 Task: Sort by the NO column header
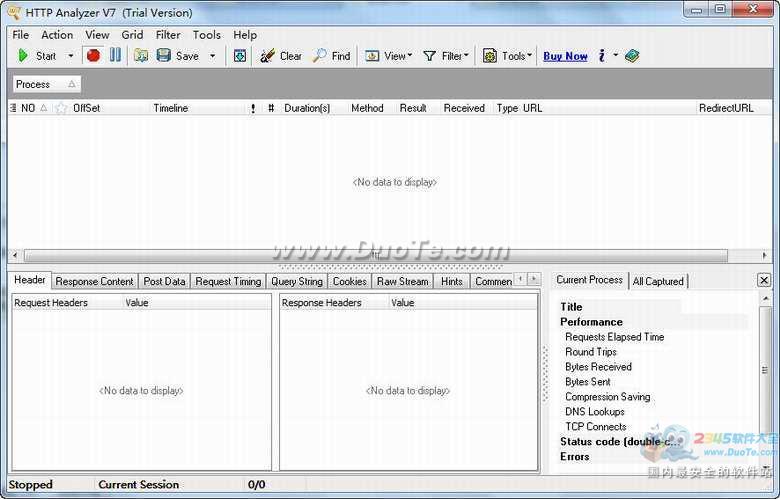(x=34, y=108)
